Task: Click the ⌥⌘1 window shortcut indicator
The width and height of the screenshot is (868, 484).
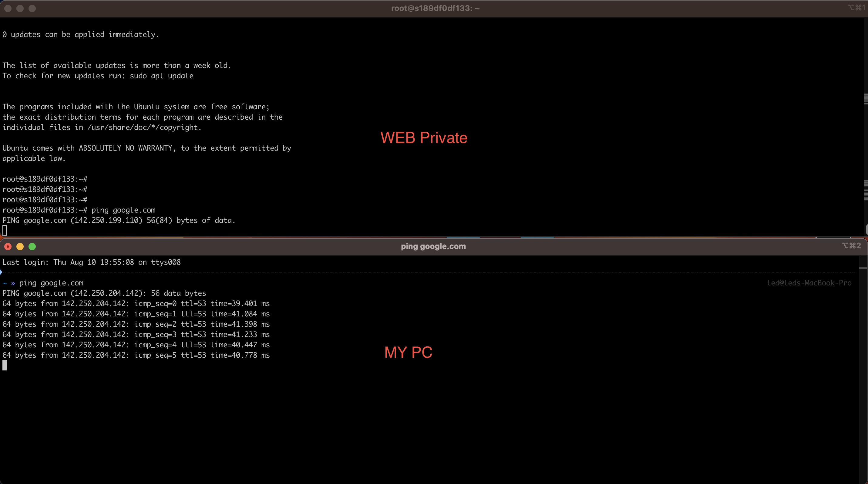Action: pyautogui.click(x=857, y=8)
